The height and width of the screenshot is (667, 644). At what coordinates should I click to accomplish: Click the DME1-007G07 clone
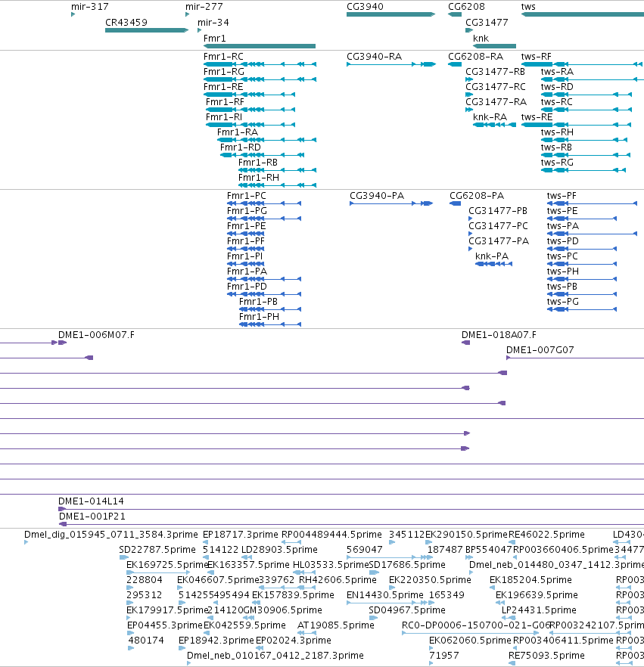(x=575, y=358)
